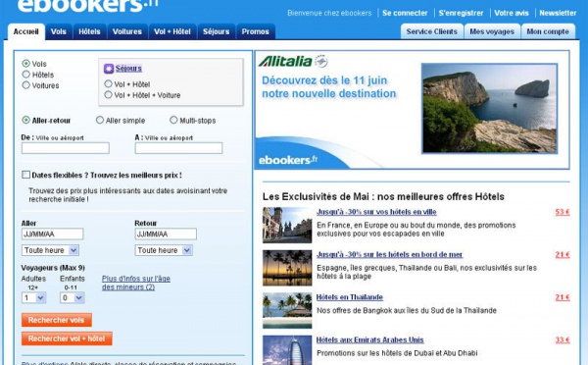Select the Voitures radio button
The height and width of the screenshot is (365, 588).
pyautogui.click(x=25, y=85)
